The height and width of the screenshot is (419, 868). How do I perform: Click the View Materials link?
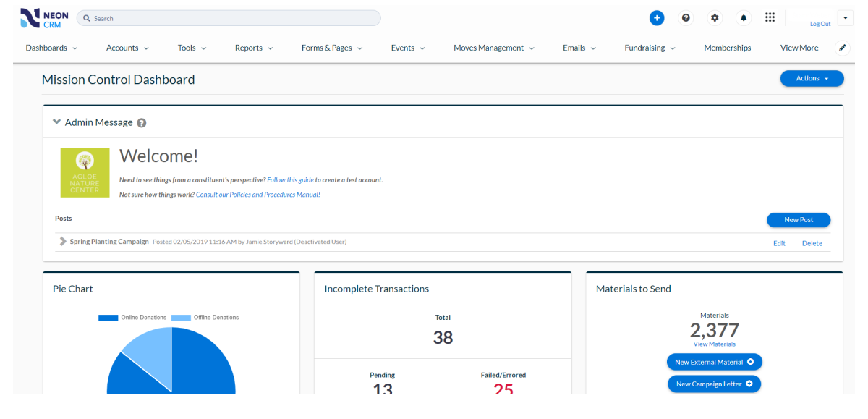pyautogui.click(x=715, y=344)
